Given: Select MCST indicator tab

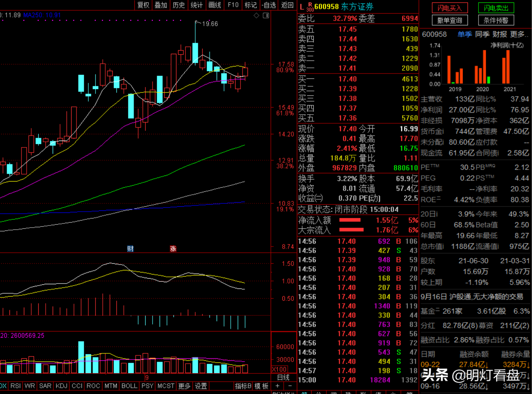Looking at the screenshot, I should pos(166,386).
